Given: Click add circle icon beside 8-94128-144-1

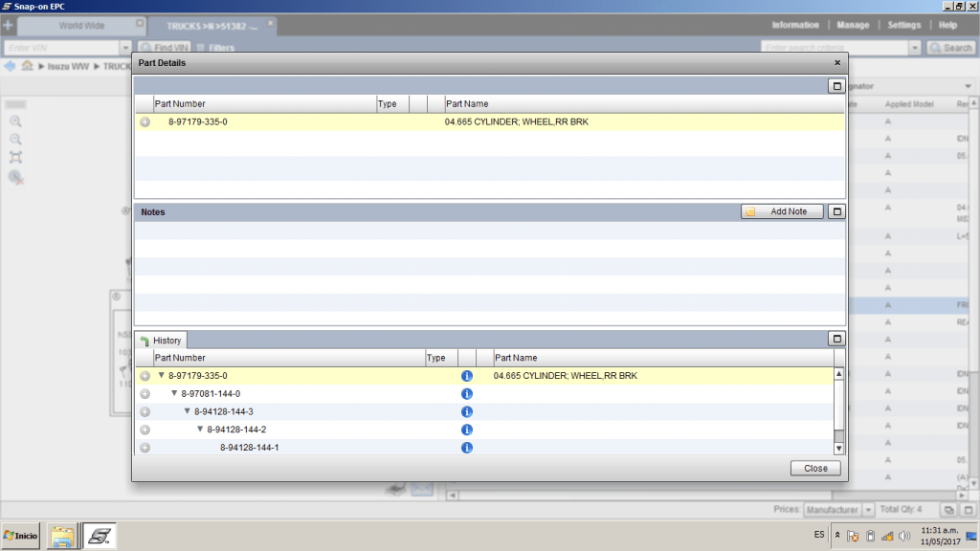Looking at the screenshot, I should click(145, 448).
